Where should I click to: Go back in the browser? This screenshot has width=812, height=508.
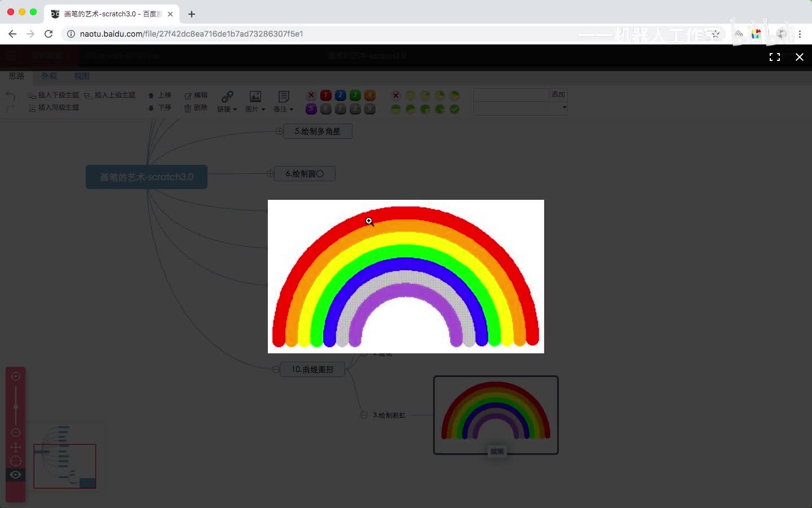[12, 34]
